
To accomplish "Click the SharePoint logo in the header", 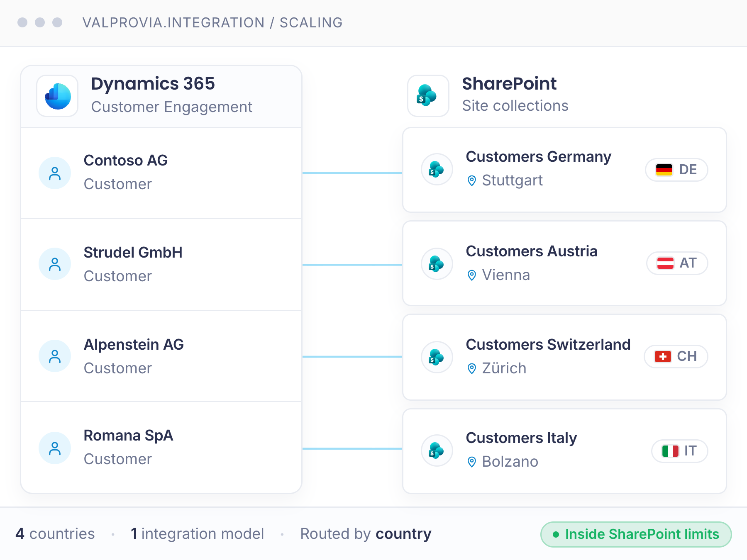I will 427,95.
